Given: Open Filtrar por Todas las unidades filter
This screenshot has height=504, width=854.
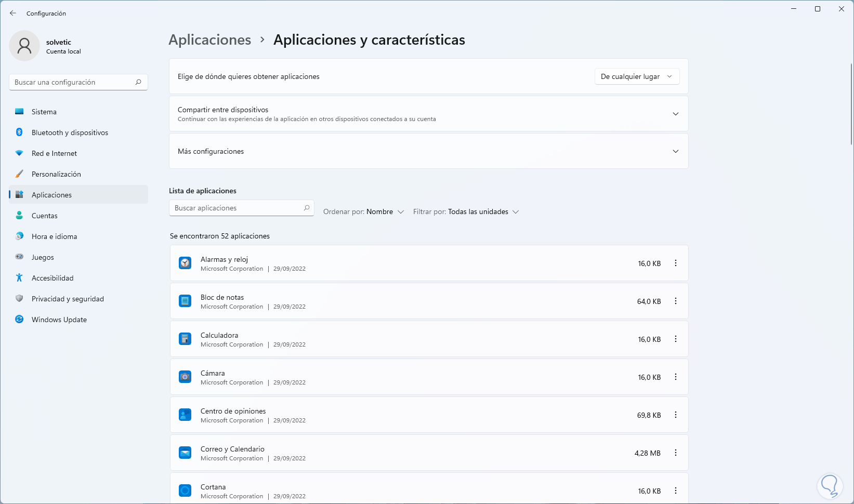Looking at the screenshot, I should (466, 211).
